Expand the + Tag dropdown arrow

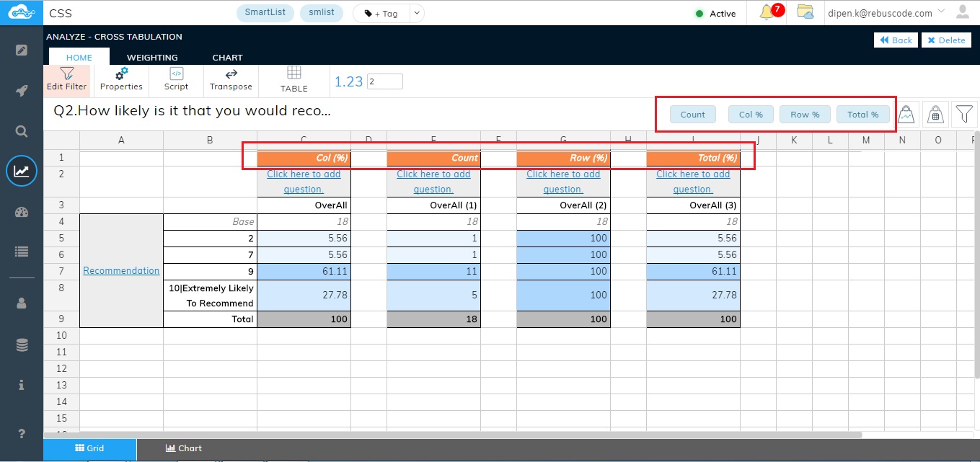418,13
